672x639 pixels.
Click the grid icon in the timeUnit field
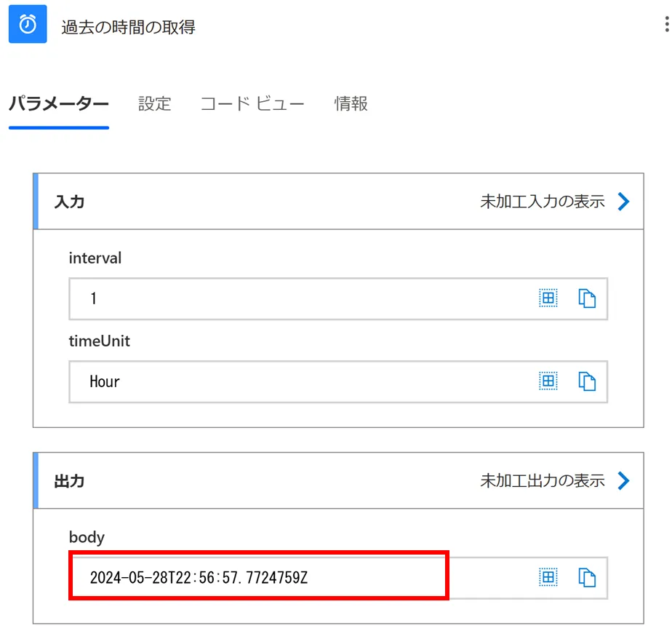[548, 381]
